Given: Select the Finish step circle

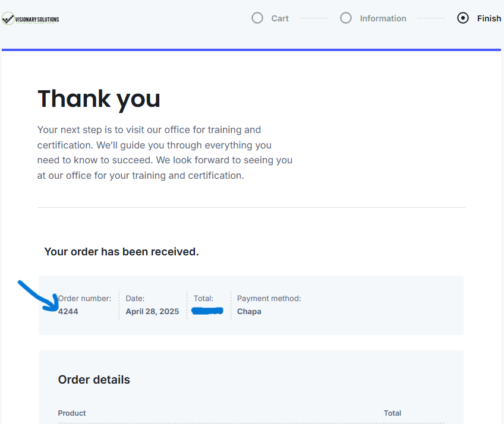Looking at the screenshot, I should (463, 18).
